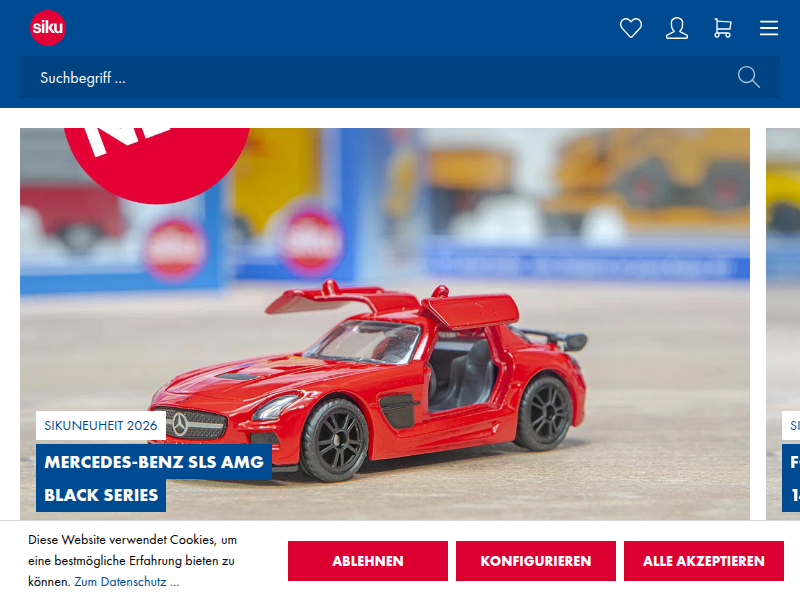Open the shopping cart icon

click(722, 28)
